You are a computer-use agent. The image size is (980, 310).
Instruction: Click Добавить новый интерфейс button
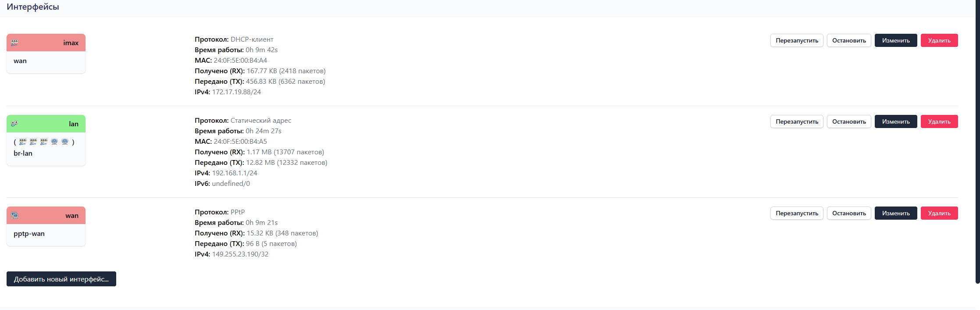click(x=61, y=279)
